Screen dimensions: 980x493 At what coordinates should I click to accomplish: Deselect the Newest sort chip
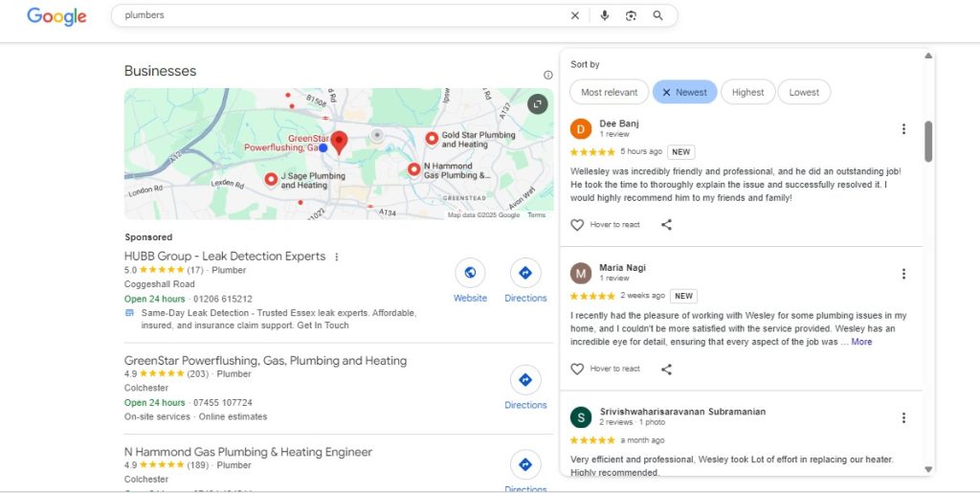685,92
